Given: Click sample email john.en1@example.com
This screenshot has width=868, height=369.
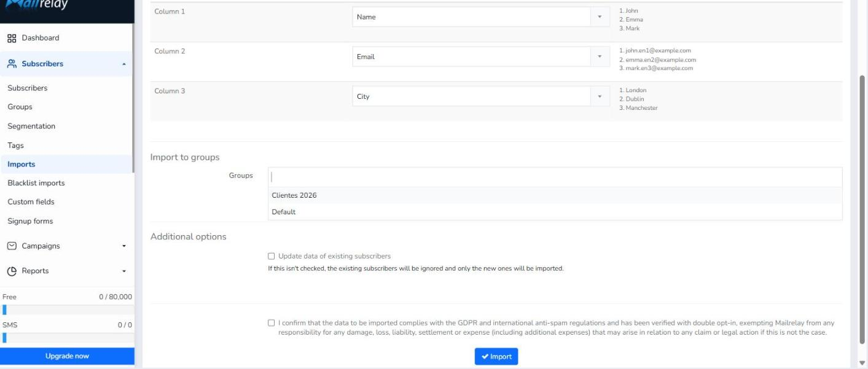Looking at the screenshot, I should coord(658,50).
